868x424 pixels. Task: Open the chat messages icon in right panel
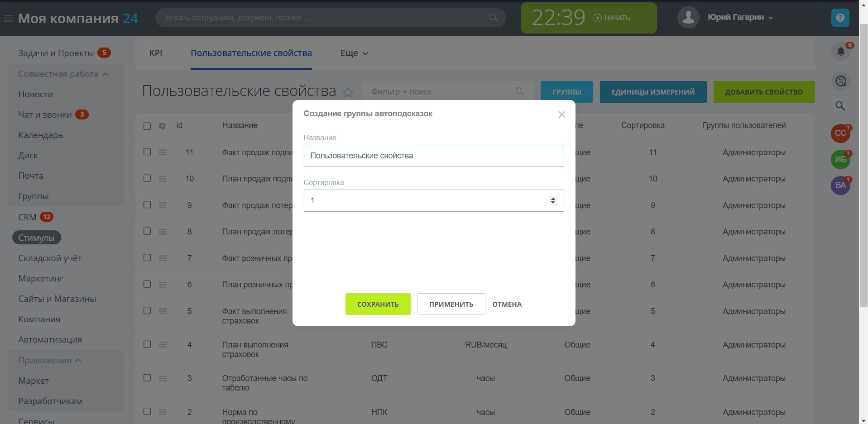coord(840,81)
